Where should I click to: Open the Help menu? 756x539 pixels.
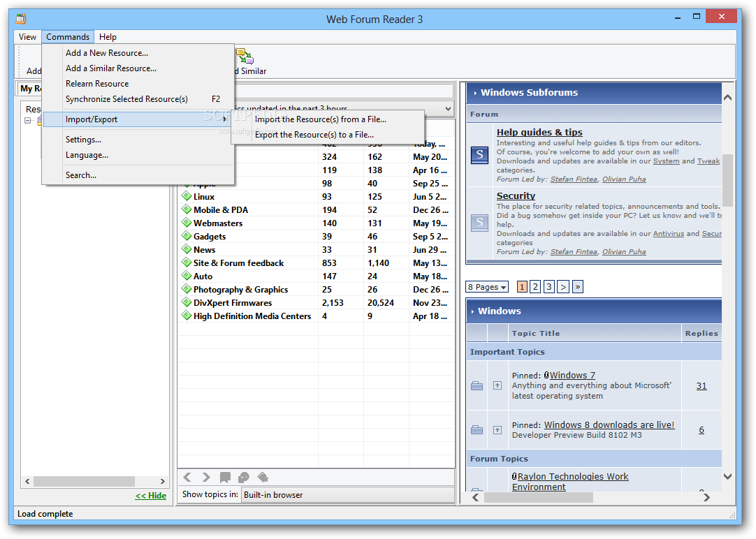click(x=108, y=36)
